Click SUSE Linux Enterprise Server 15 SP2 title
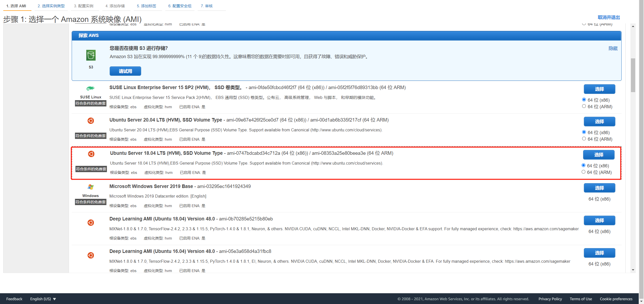 [176, 87]
